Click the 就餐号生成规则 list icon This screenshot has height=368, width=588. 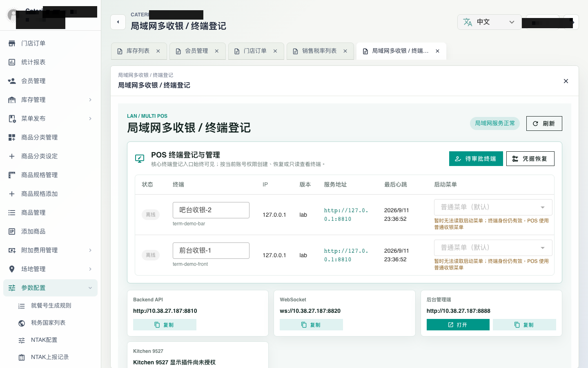tap(22, 306)
